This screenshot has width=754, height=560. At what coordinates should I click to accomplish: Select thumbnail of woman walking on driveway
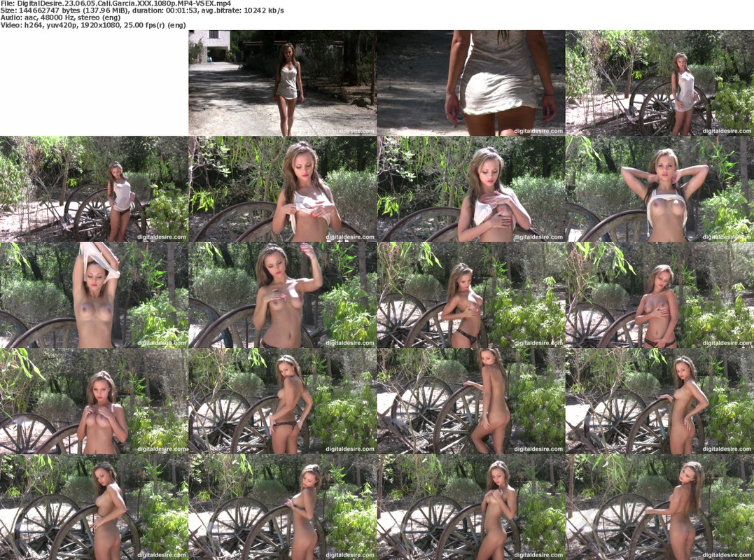tap(282, 83)
